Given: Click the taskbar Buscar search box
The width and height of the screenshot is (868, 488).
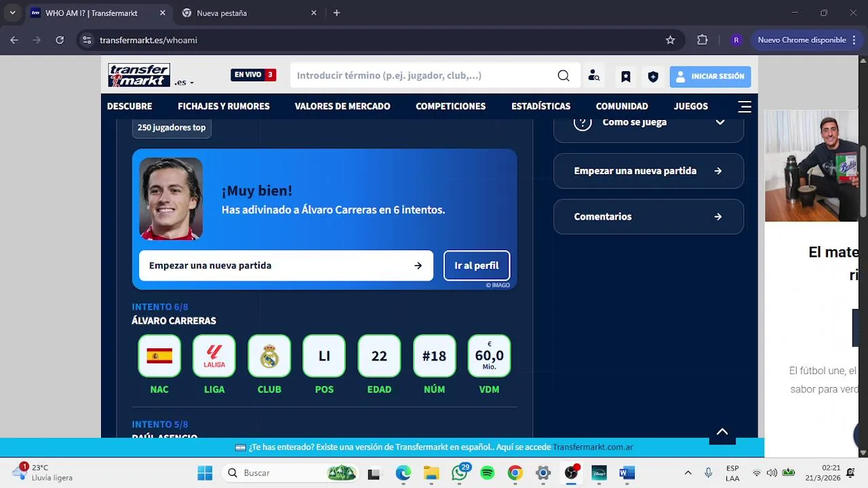Looking at the screenshot, I should coord(290,473).
